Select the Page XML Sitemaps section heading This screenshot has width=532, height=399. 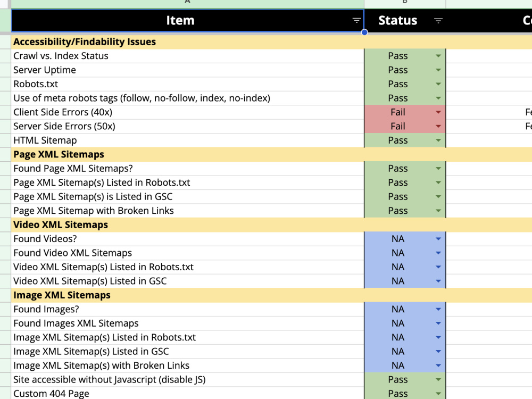59,154
